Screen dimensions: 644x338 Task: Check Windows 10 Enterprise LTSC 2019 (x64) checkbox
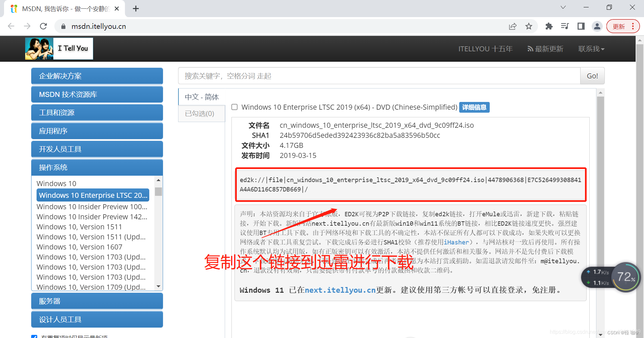tap(234, 107)
